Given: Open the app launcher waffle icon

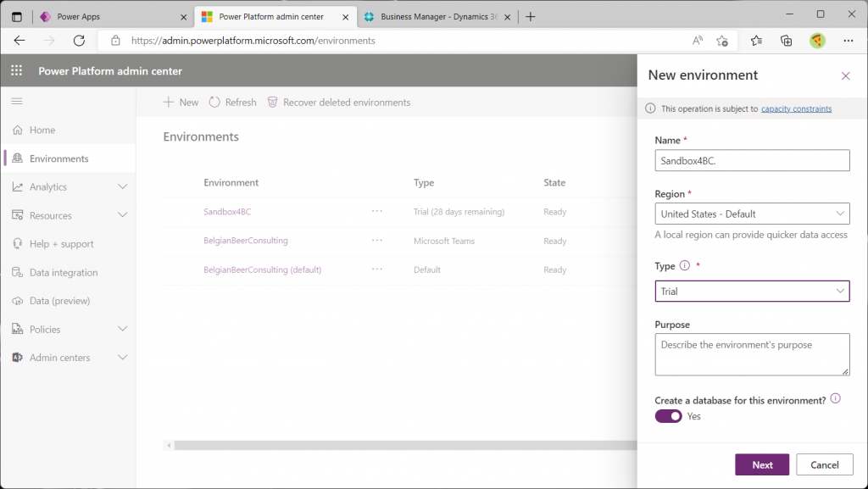Looking at the screenshot, I should pyautogui.click(x=17, y=71).
